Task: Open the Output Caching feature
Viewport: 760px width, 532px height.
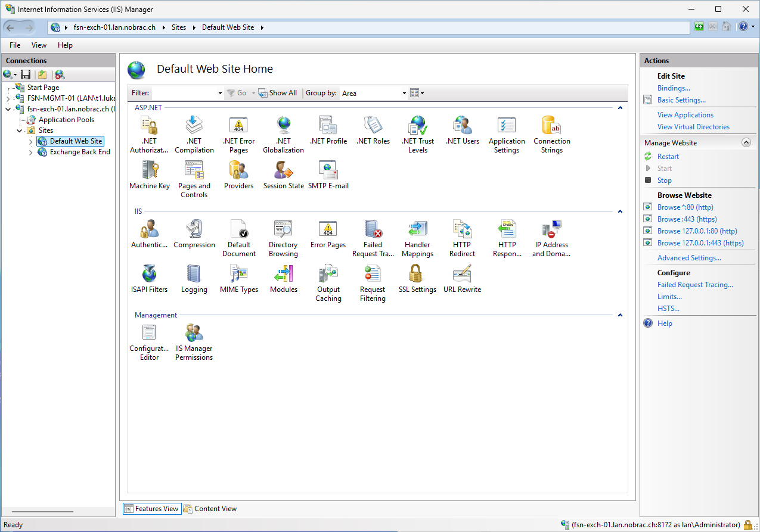Action: click(328, 283)
